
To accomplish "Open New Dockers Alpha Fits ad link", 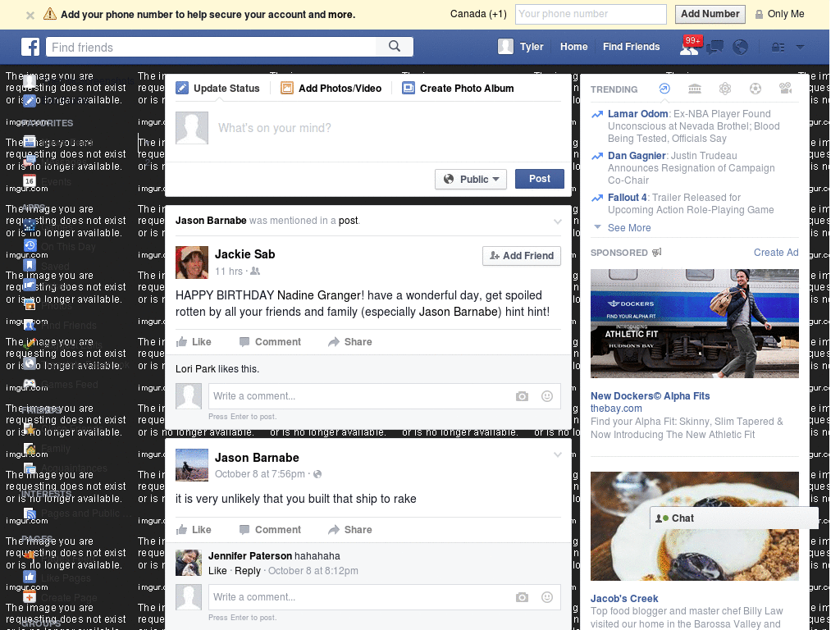I will [x=650, y=396].
